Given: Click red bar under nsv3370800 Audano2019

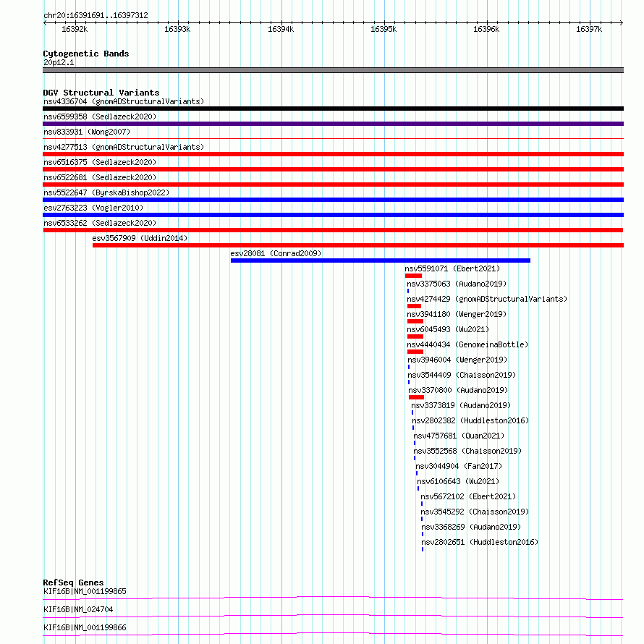Looking at the screenshot, I should click(x=416, y=397).
